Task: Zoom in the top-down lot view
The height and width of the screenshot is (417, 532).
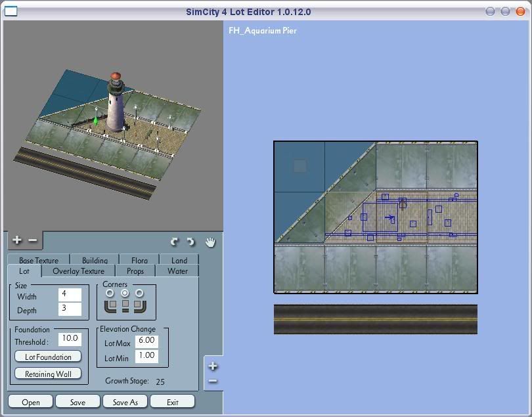Action: pyautogui.click(x=213, y=366)
